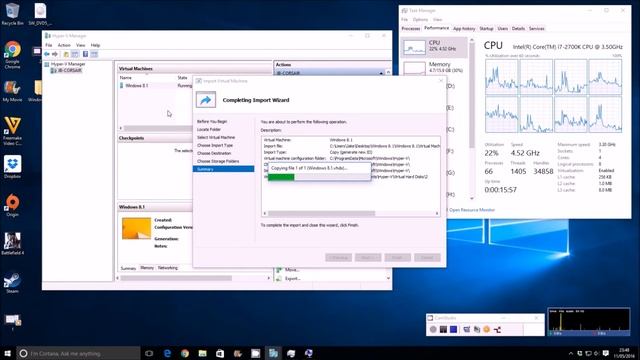Click the Back arrow in Hyper-V Manager toolbar

[47, 54]
